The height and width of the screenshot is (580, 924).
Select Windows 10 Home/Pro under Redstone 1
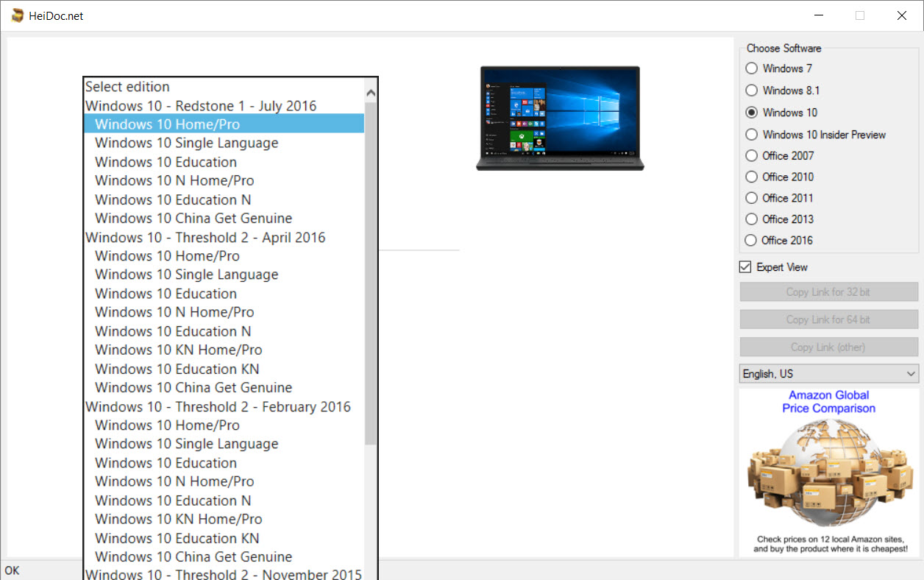point(224,124)
